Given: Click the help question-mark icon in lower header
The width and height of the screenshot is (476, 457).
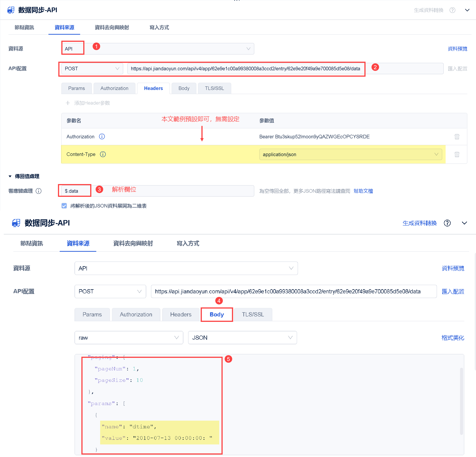Looking at the screenshot, I should click(447, 223).
